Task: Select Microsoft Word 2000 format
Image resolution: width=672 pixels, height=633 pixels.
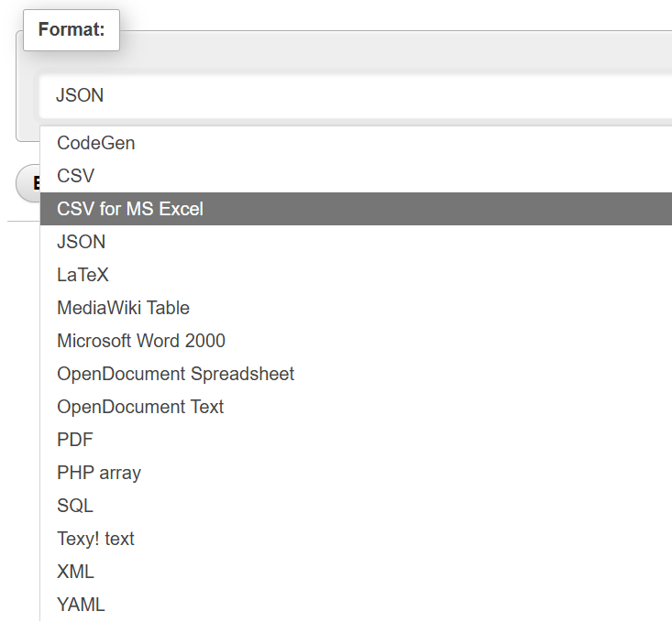Action: 356,341
